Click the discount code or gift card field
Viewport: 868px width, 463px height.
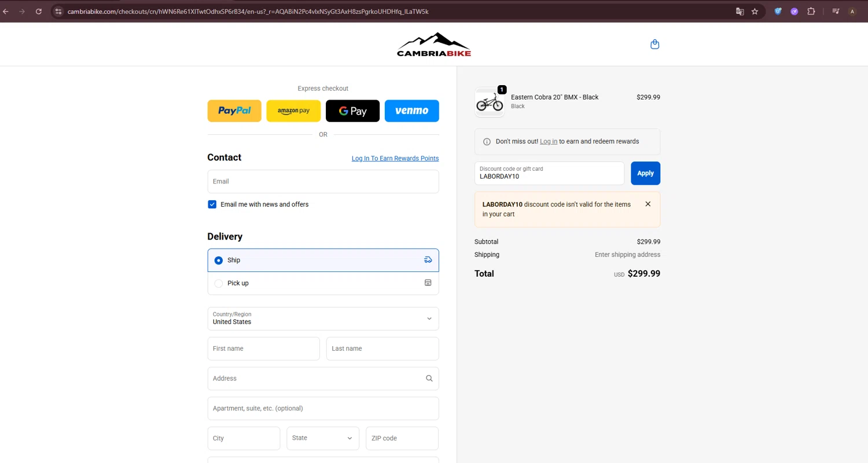(549, 173)
